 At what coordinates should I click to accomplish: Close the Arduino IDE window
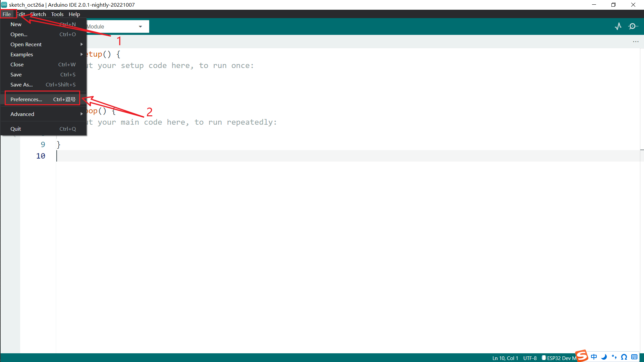click(633, 5)
